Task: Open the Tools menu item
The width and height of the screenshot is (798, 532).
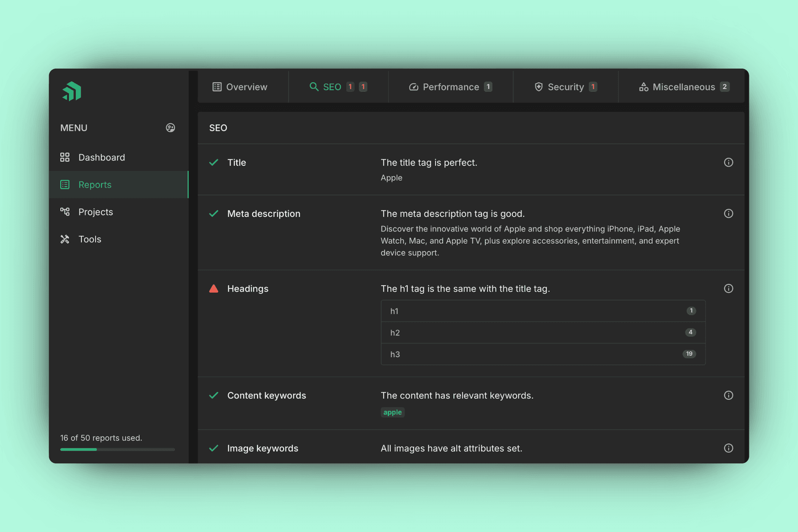Action: tap(90, 239)
